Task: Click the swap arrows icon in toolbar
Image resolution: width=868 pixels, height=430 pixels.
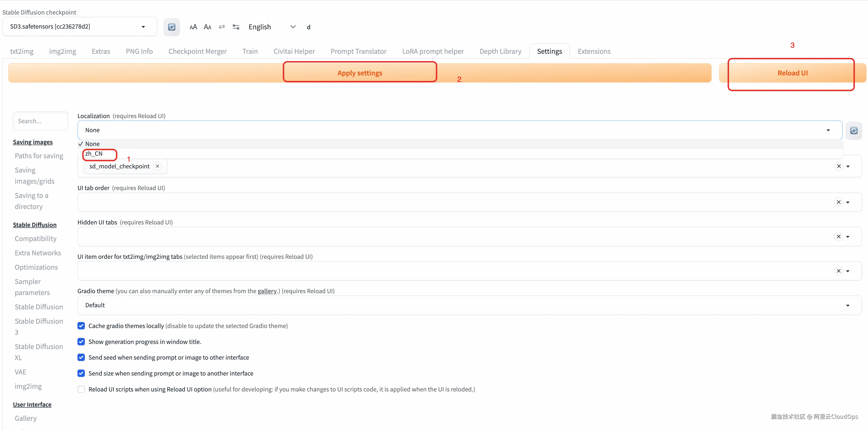Action: point(222,27)
